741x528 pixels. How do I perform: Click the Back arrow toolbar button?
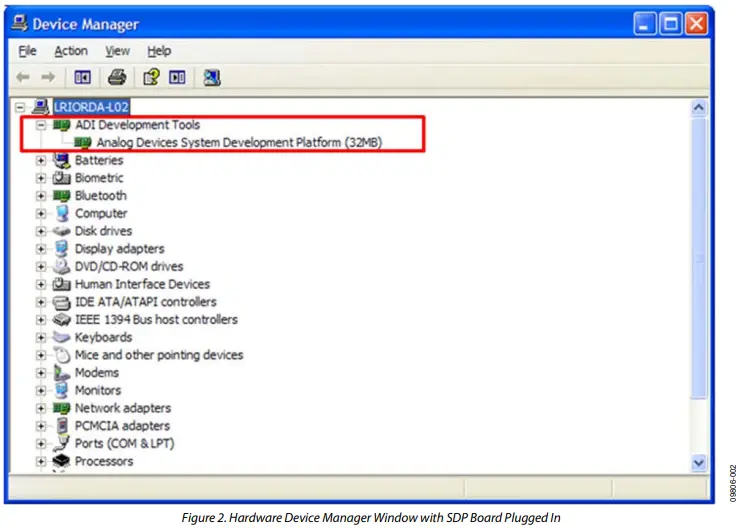click(x=23, y=77)
